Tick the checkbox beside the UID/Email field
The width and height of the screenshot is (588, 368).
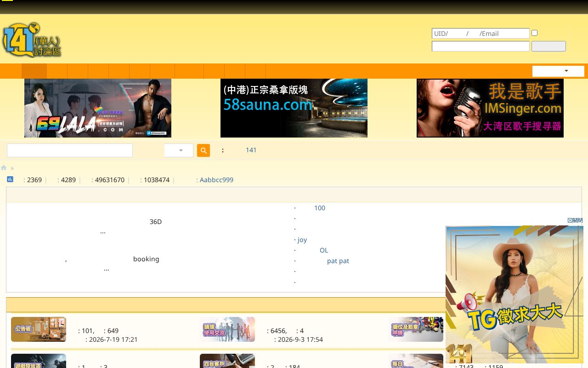point(534,33)
